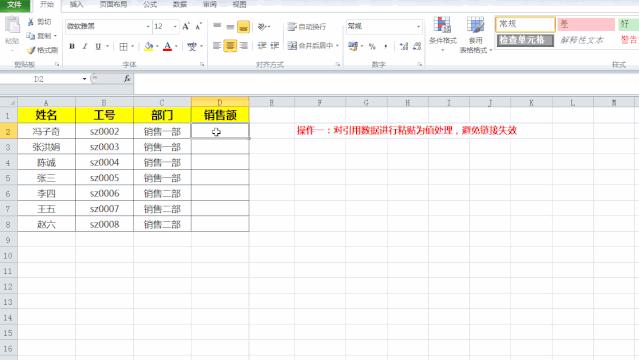The height and width of the screenshot is (360, 639).
Task: Apply the red font color A
Action: click(x=167, y=46)
